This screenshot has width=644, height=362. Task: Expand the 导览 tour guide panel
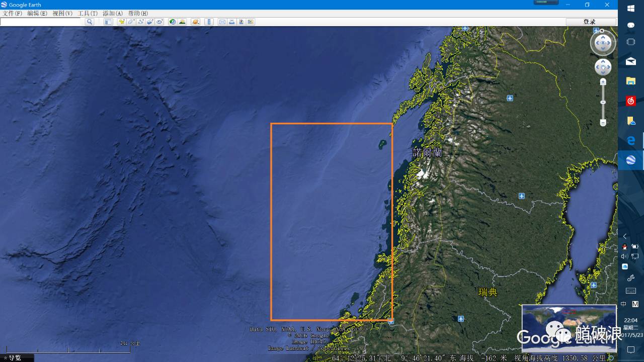coord(17,358)
